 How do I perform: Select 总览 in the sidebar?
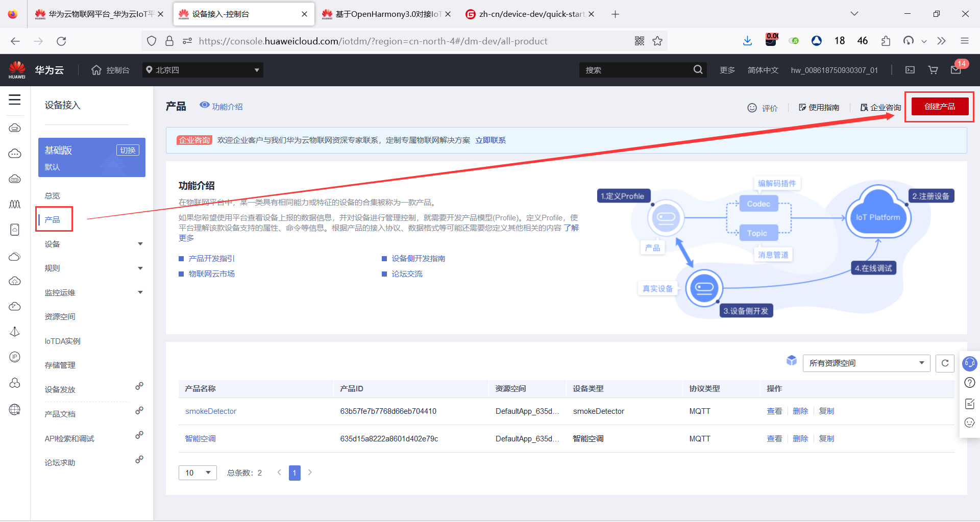coord(52,195)
